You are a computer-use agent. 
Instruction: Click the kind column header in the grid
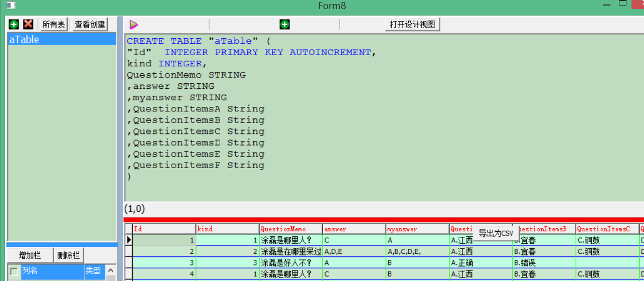(228, 229)
